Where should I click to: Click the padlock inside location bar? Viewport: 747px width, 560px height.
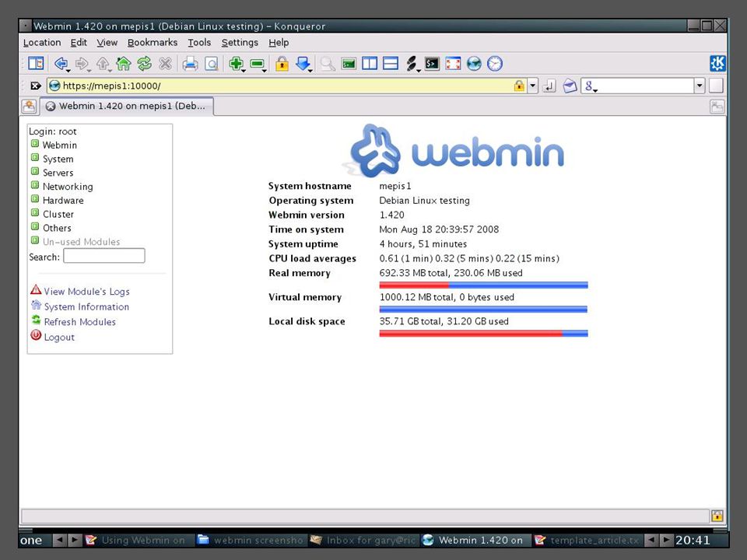coord(519,86)
